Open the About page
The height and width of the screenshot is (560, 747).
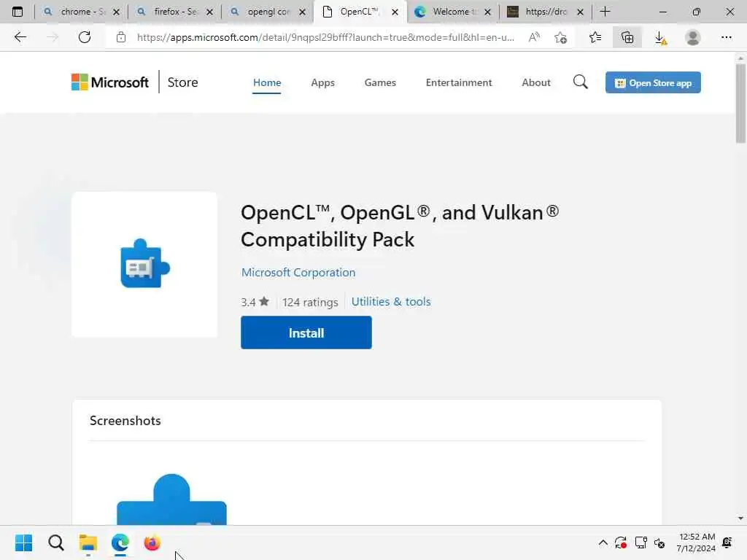click(x=536, y=82)
